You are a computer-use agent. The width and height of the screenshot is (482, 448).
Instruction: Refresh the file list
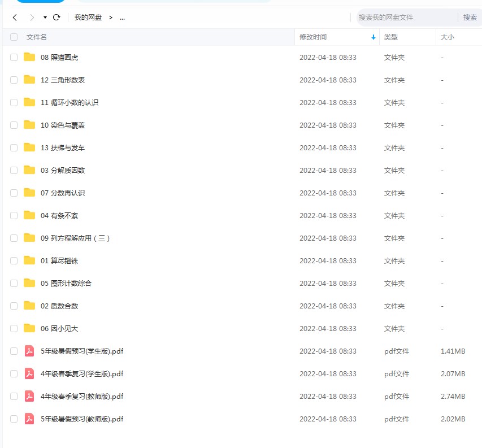coord(57,18)
